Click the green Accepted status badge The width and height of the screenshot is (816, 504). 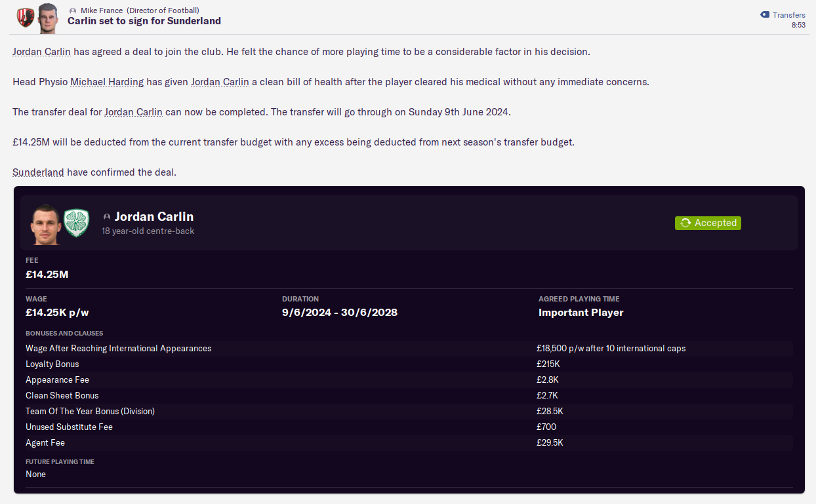tap(708, 223)
